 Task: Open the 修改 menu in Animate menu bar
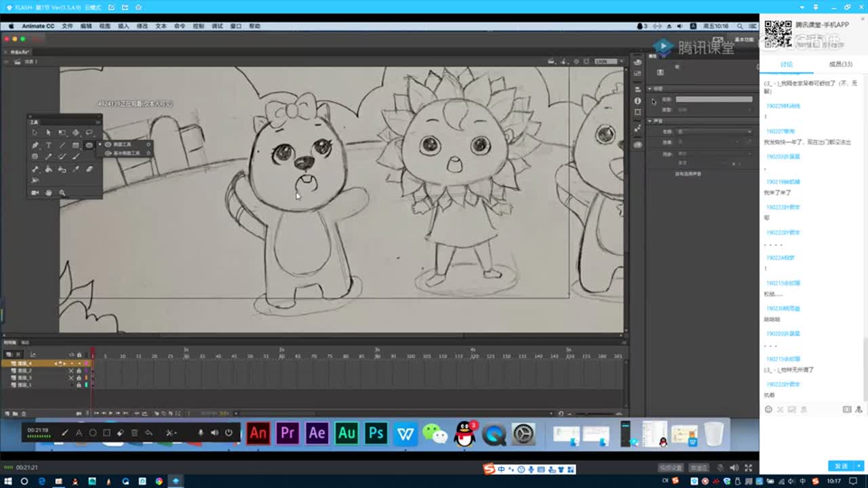[x=142, y=26]
